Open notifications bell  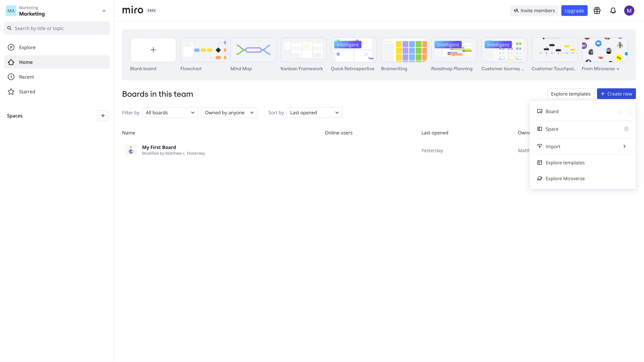(x=613, y=11)
